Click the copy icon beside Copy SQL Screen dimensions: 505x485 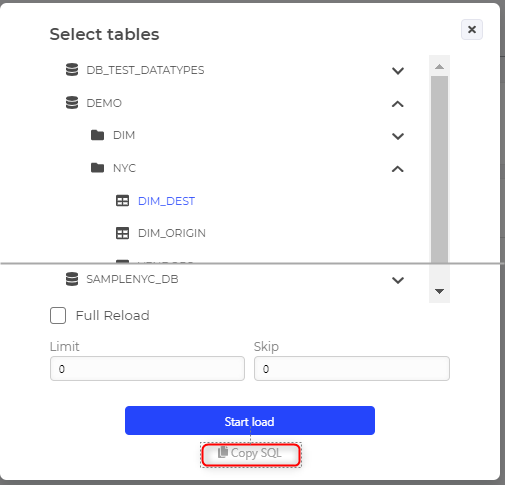click(223, 452)
